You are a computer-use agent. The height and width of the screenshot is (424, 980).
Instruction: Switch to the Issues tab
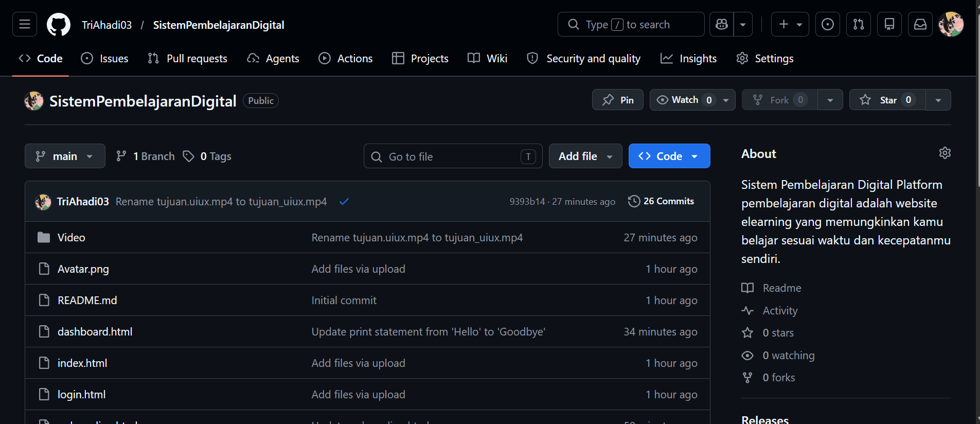pos(105,59)
